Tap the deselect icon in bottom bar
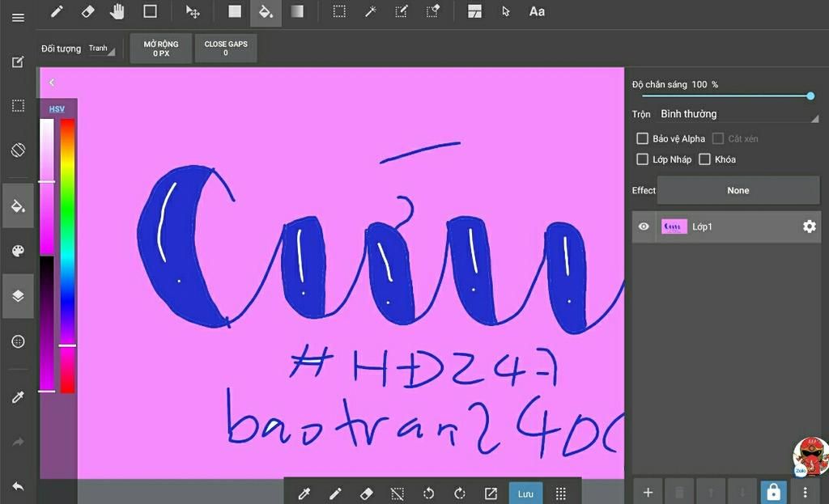The width and height of the screenshot is (829, 504). (x=397, y=494)
